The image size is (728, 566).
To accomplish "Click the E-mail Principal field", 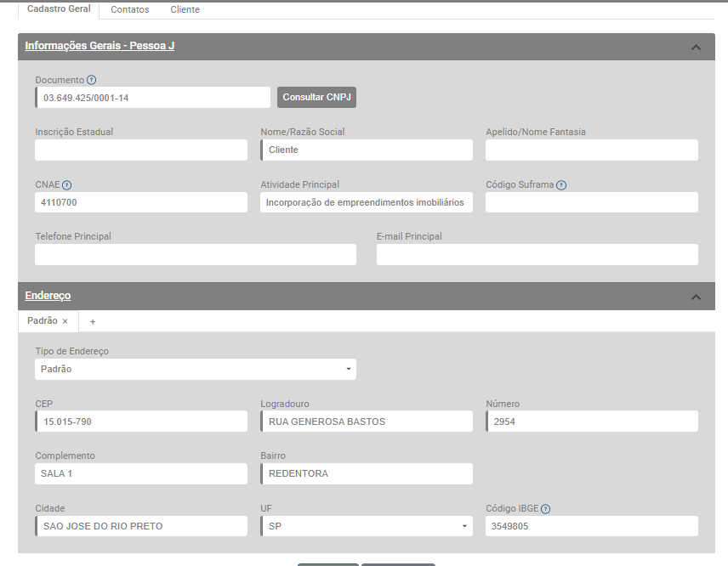I will click(x=537, y=255).
